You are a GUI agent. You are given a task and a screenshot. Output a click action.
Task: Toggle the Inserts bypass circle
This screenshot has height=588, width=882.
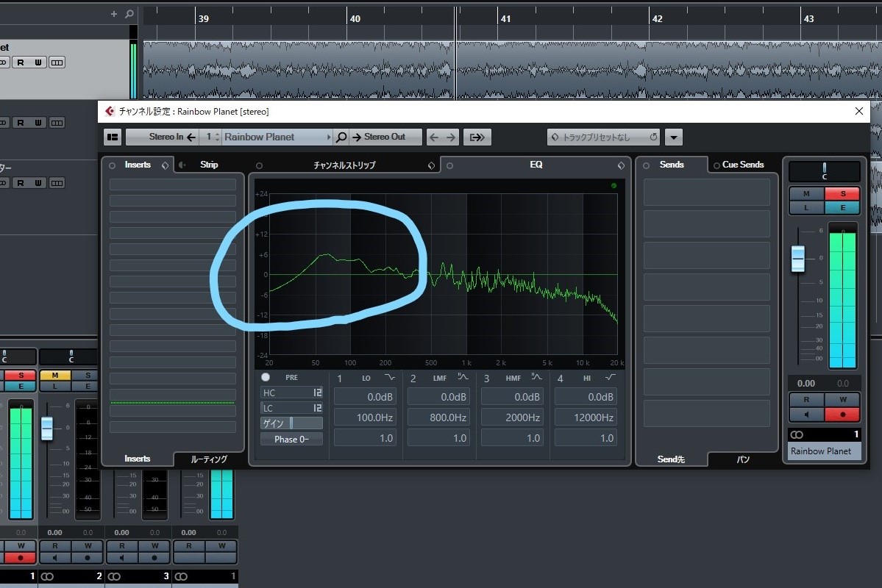click(x=112, y=165)
